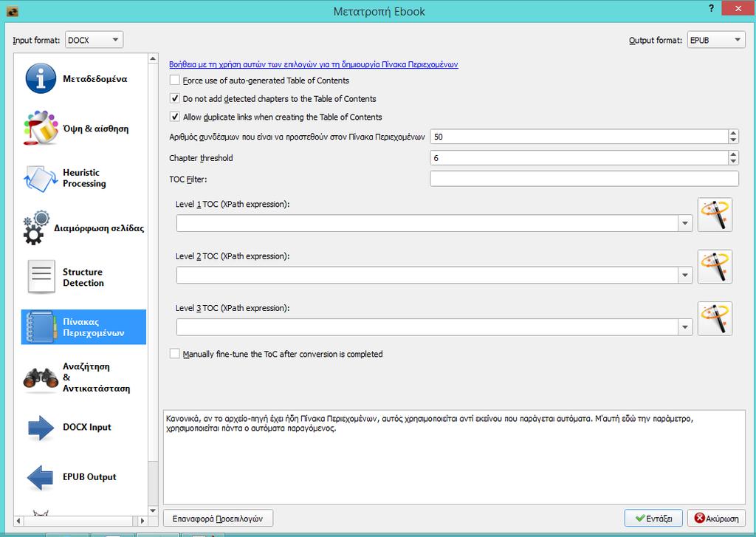
Task: Click the Level 2 TOC XPath field
Action: click(x=427, y=275)
